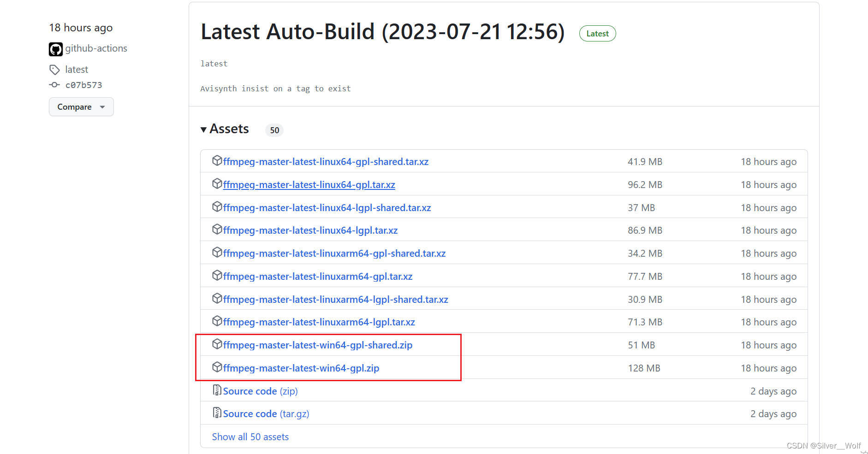Click the 51 MB size text
The image size is (868, 454).
(641, 345)
